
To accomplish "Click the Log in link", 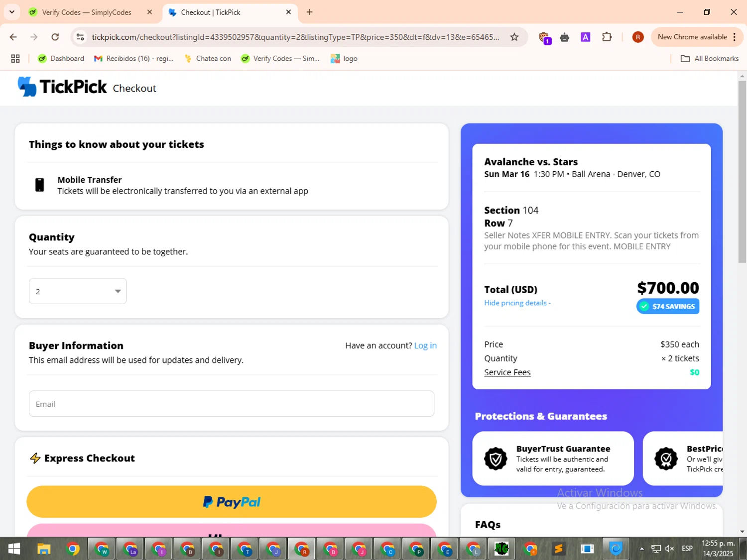I will 425,345.
